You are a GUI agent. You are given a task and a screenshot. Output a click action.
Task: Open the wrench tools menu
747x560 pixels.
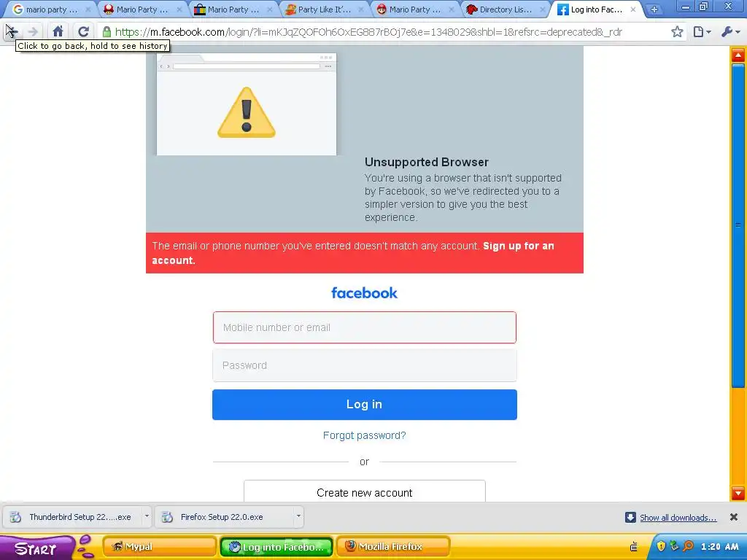click(x=730, y=32)
